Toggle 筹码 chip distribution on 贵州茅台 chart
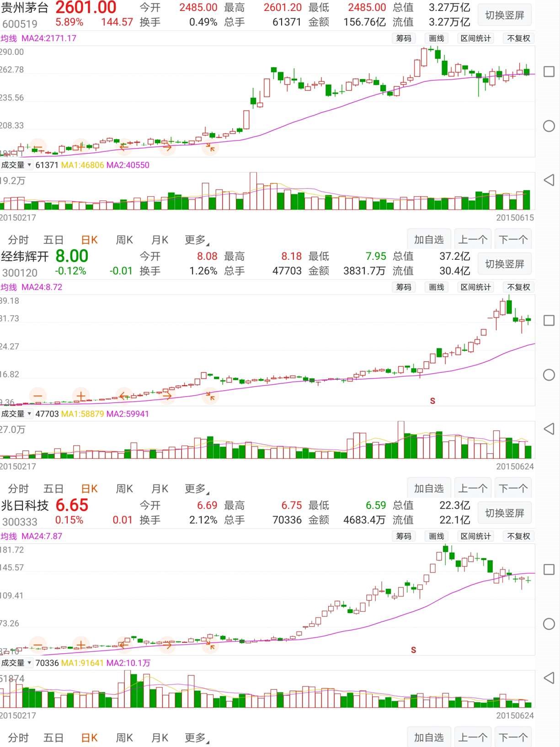 (404, 38)
